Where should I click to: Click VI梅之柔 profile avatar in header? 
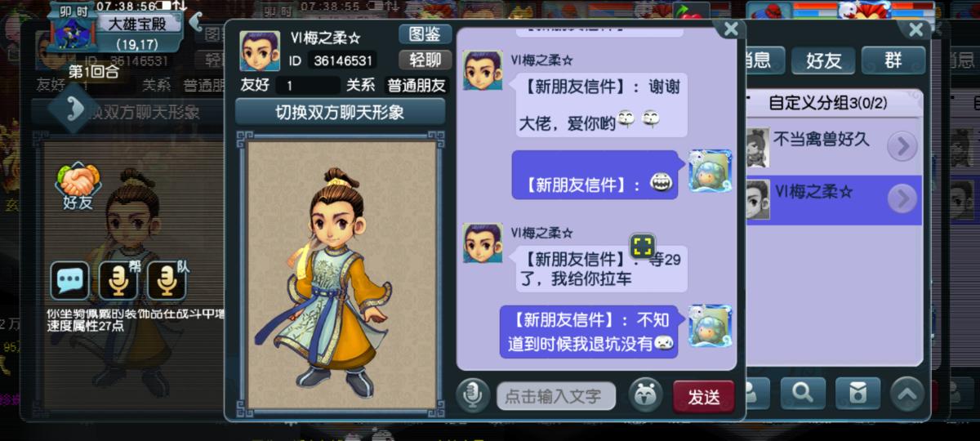(260, 51)
